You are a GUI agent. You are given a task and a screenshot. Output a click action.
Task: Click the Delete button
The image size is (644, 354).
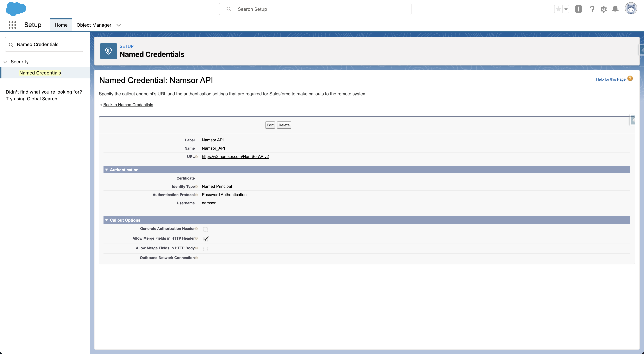point(284,125)
